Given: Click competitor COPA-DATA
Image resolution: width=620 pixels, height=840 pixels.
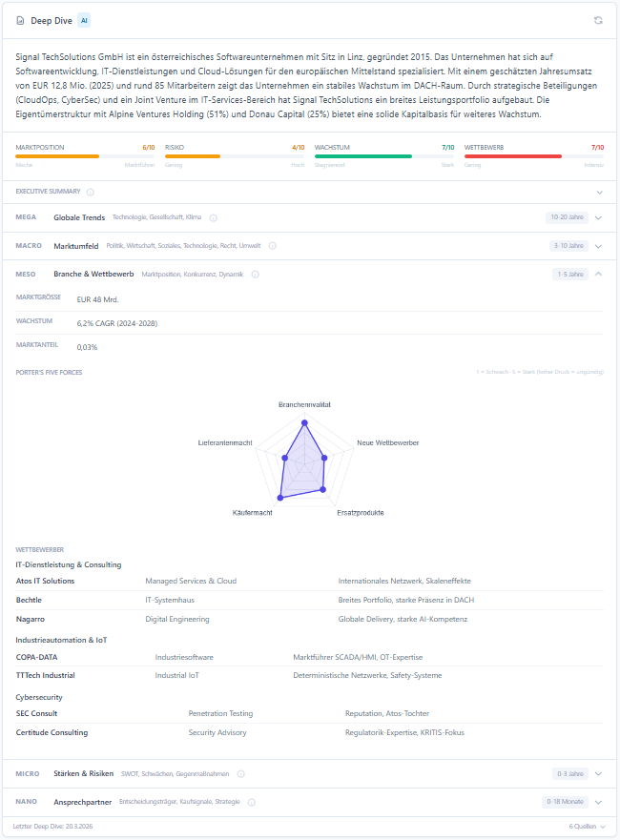Looking at the screenshot, I should coord(36,657).
